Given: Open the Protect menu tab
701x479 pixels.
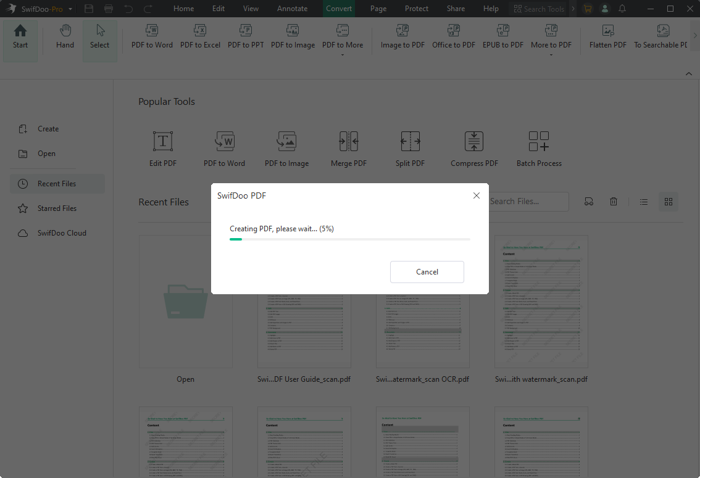Looking at the screenshot, I should click(x=416, y=8).
